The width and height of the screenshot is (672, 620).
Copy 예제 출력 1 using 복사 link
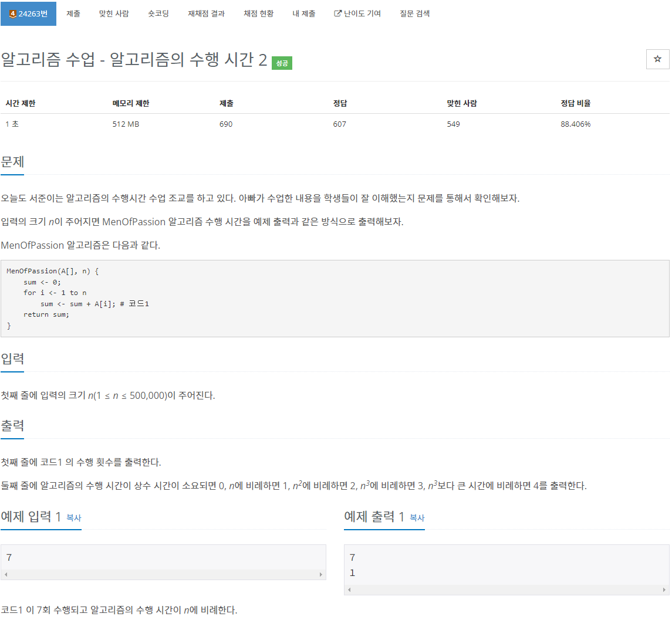417,517
